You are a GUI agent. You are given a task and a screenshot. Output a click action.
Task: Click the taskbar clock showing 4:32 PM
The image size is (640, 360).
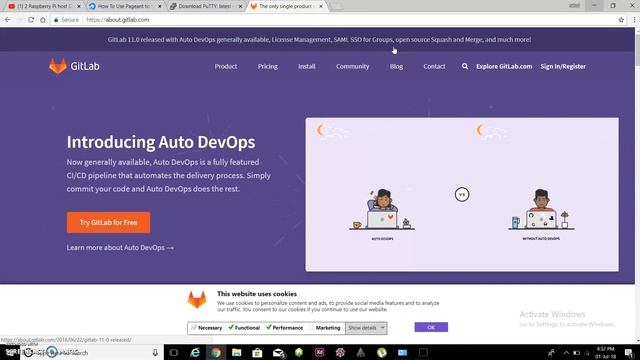(x=605, y=353)
